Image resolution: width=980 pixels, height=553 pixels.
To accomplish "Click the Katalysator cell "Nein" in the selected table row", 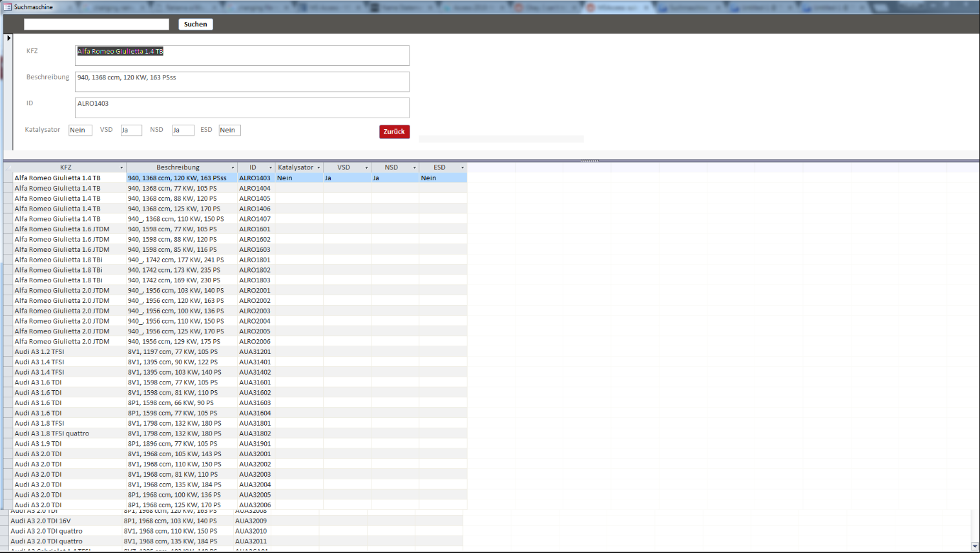I will 299,178.
